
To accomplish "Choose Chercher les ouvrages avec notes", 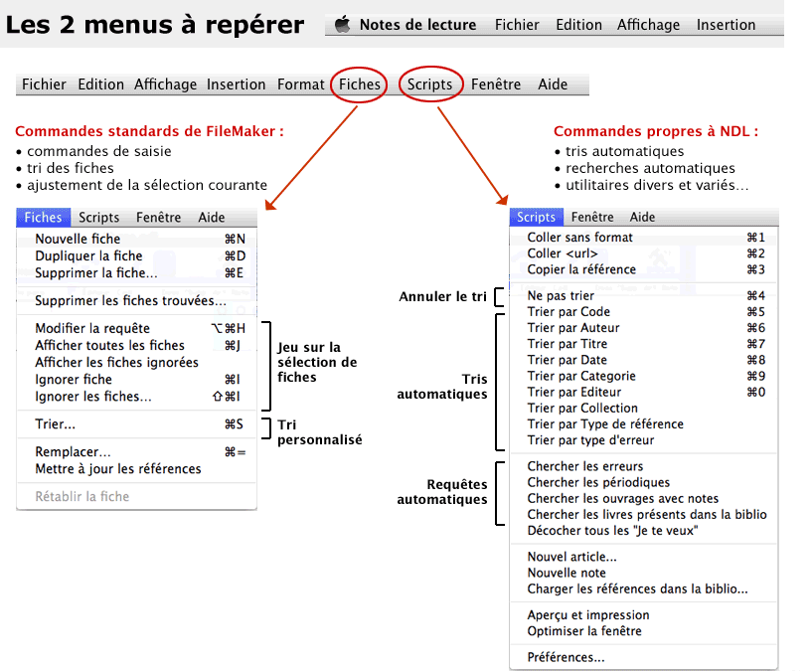I will point(644,498).
